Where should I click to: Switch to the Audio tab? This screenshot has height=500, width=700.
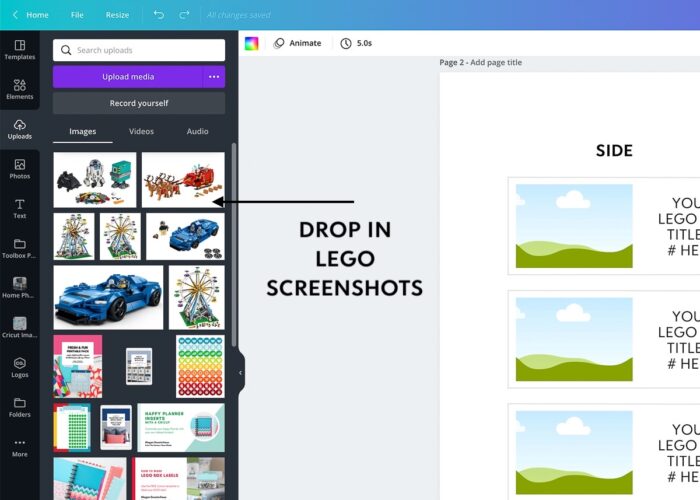pyautogui.click(x=198, y=132)
